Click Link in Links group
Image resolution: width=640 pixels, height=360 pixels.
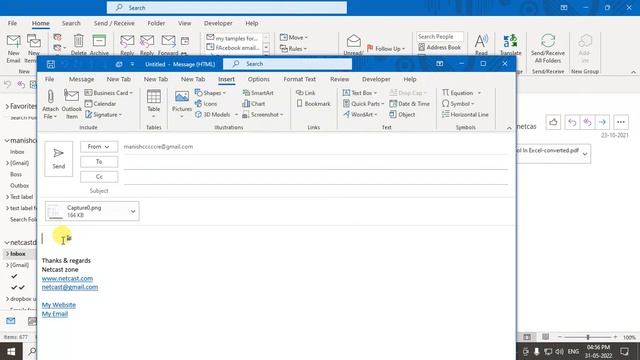306,93
